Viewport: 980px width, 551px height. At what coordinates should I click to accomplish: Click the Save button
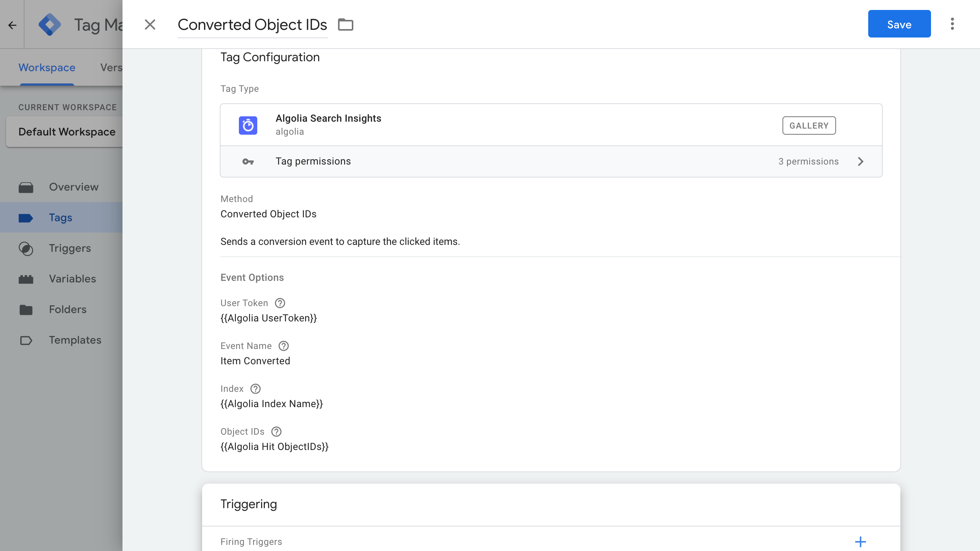pyautogui.click(x=899, y=24)
